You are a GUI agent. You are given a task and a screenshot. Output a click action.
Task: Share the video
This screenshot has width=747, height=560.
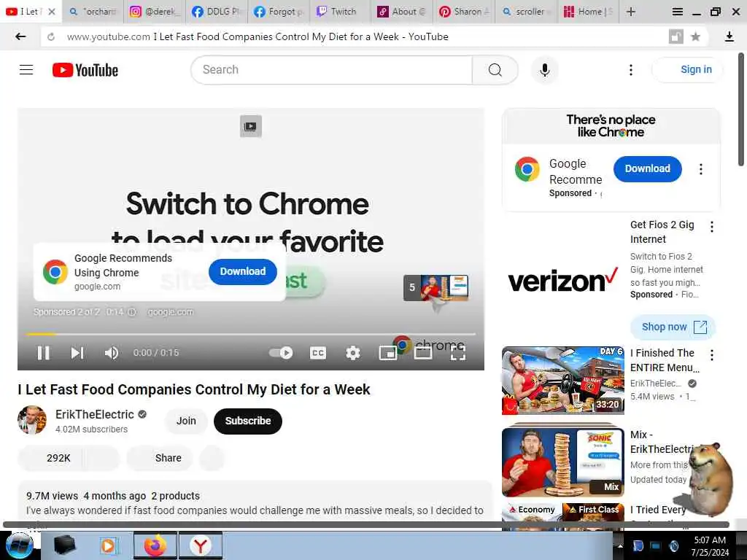(x=160, y=458)
